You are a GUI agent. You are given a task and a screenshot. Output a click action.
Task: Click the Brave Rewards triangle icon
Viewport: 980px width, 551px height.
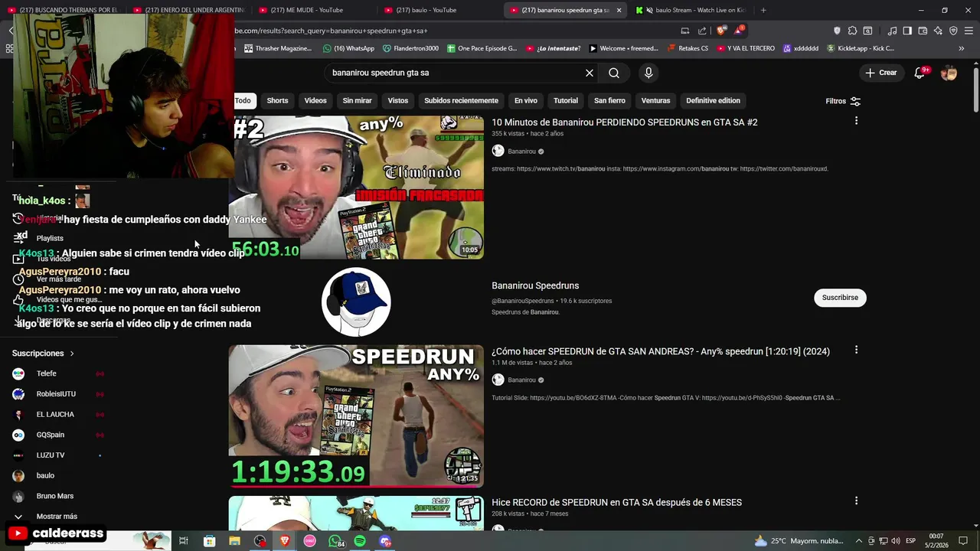point(739,31)
